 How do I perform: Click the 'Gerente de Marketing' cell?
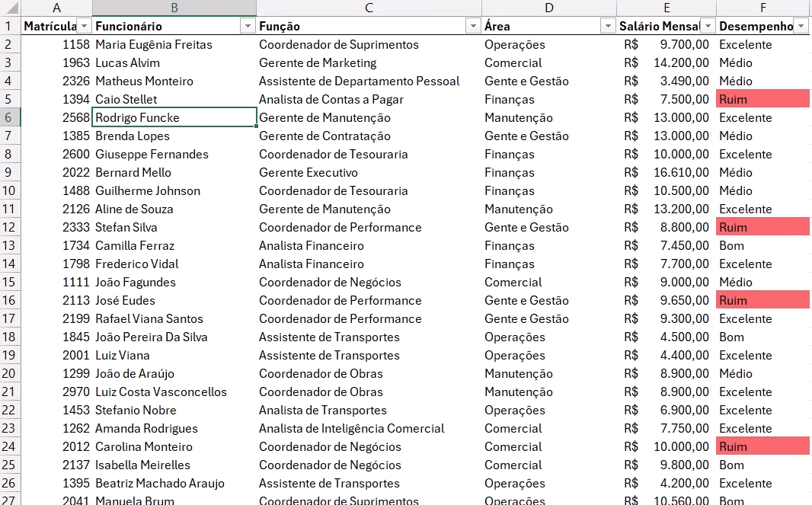[x=369, y=62]
